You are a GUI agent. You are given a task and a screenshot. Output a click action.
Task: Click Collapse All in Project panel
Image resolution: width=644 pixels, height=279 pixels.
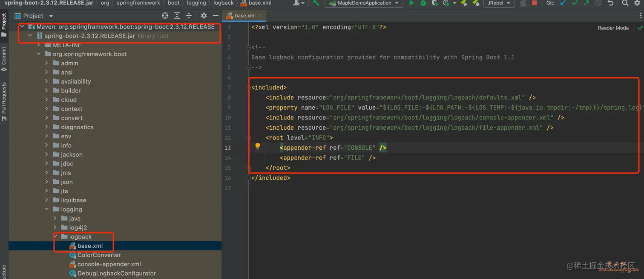(189, 16)
